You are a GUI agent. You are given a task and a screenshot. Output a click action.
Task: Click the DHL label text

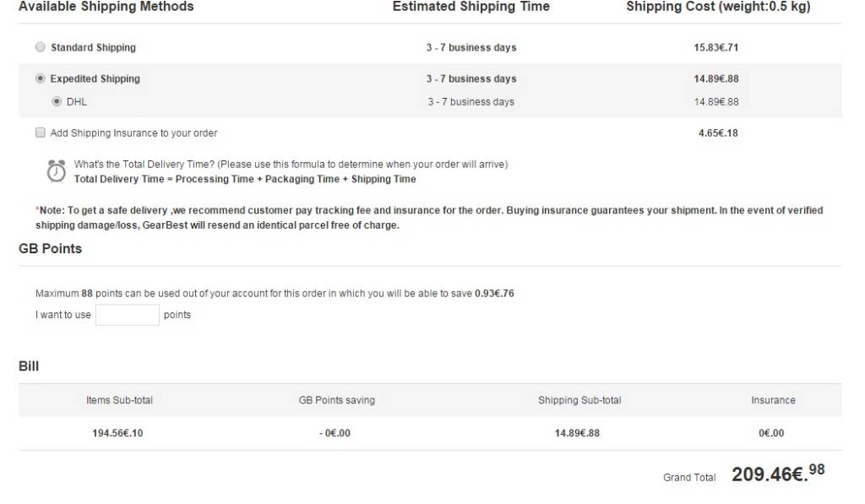77,101
